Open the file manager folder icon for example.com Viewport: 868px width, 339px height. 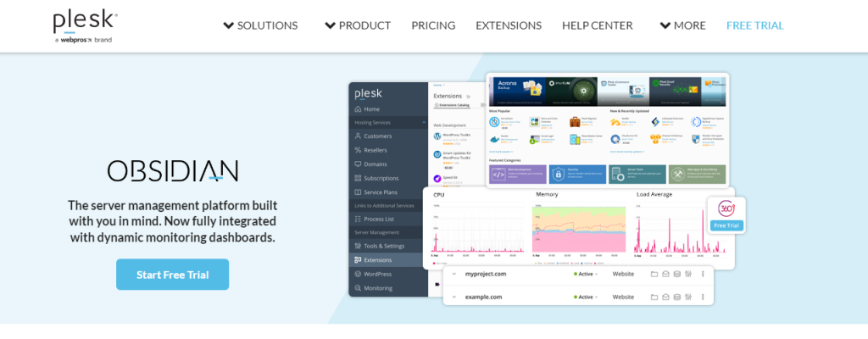654,297
